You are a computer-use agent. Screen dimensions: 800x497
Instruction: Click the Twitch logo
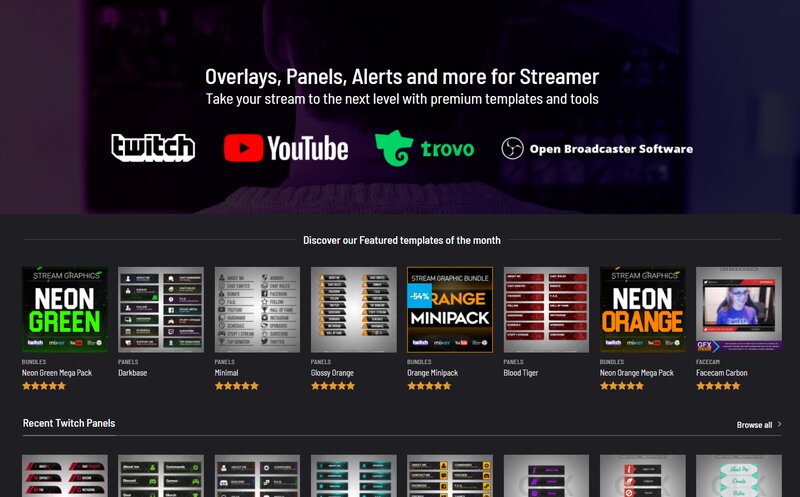[153, 148]
